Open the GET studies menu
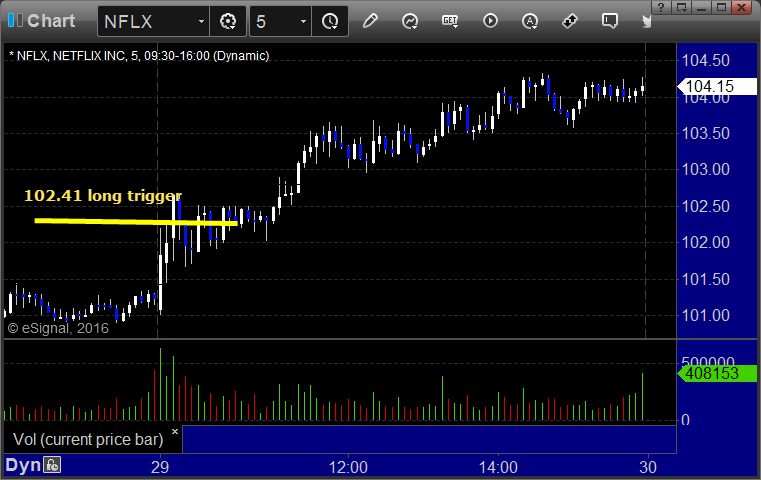This screenshot has height=480, width=761. [450, 21]
